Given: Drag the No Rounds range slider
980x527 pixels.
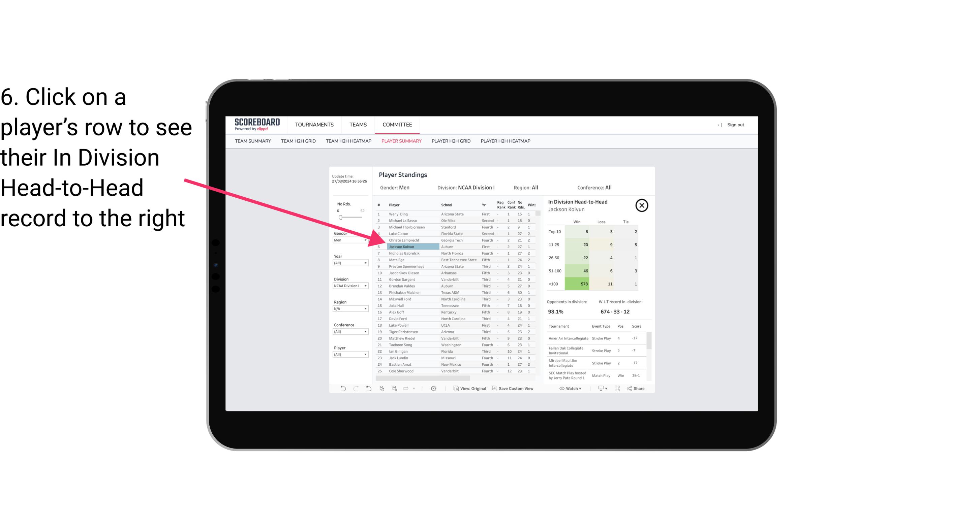Looking at the screenshot, I should click(x=340, y=218).
